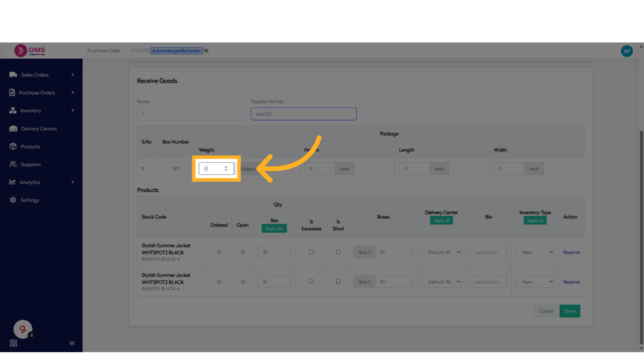Collapse the sidebar with double-chevron icon
This screenshot has height=362, width=644.
click(x=72, y=343)
